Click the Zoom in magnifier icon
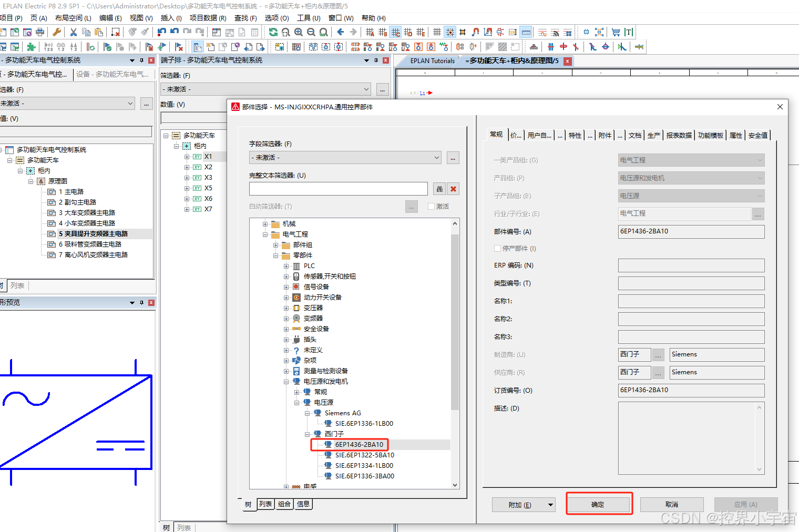Screen dimensions: 799x532 (x=299, y=32)
